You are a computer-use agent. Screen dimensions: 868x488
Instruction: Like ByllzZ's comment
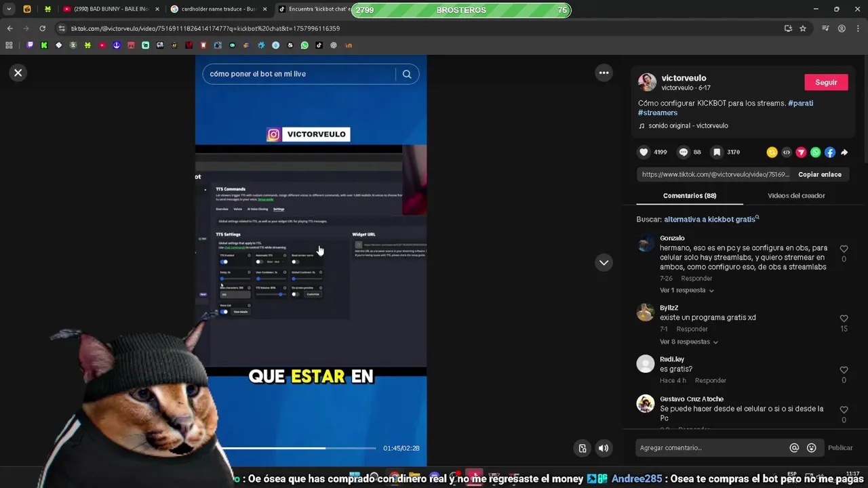(x=844, y=319)
